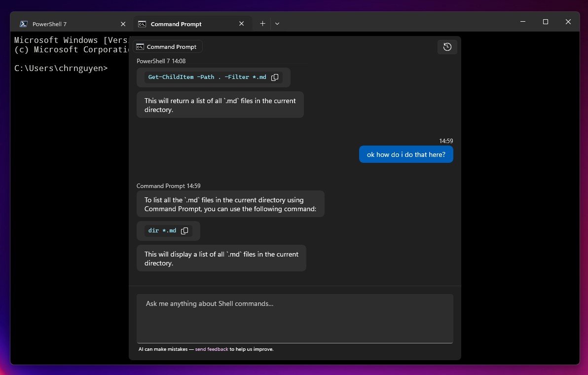
Task: Click the CMD icon inside the chat badge
Action: pos(141,46)
